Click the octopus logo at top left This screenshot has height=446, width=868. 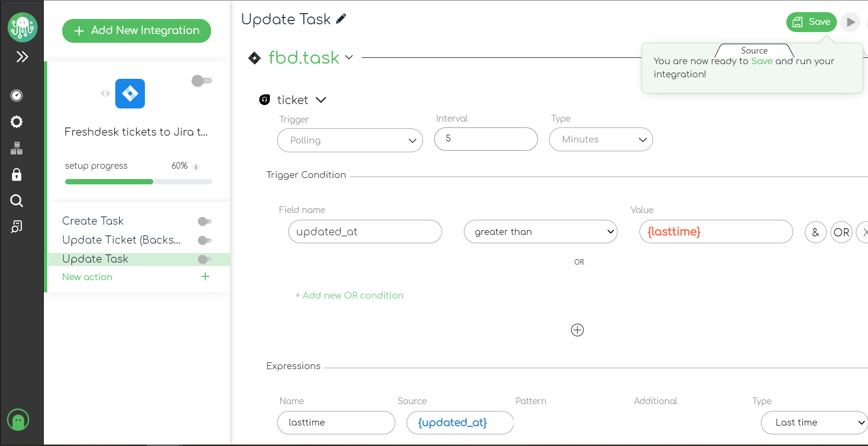(x=22, y=27)
